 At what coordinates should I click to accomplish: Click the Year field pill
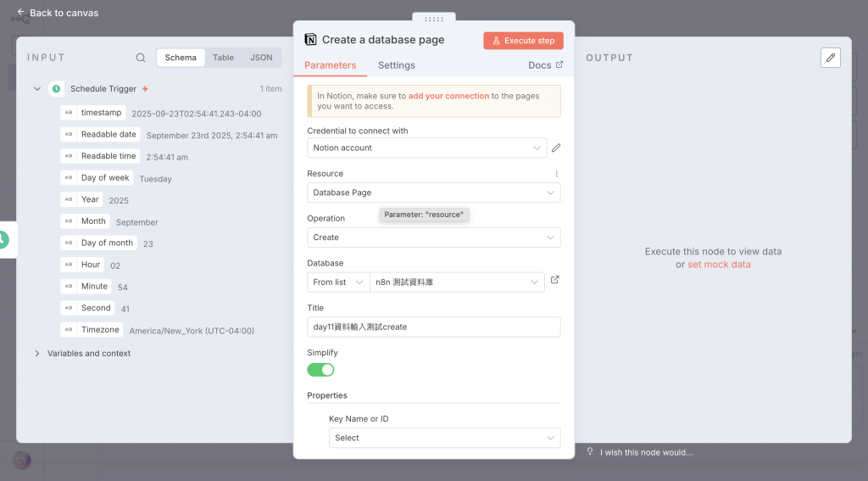(82, 199)
